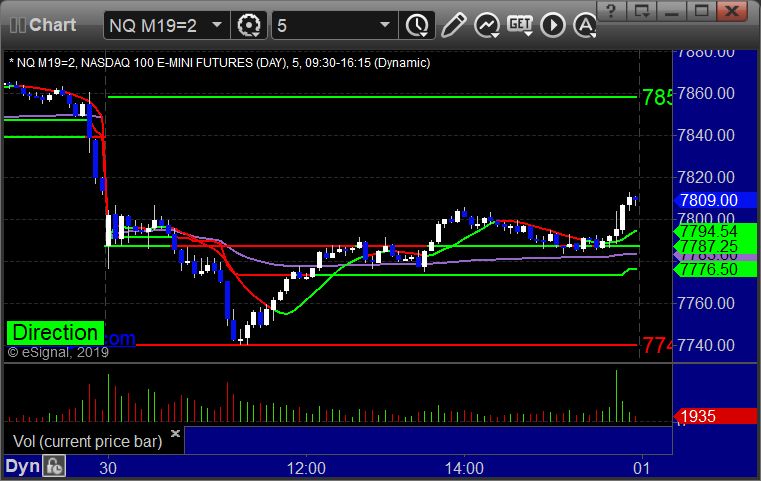Close the Vol study tab
Image resolution: width=761 pixels, height=481 pixels.
click(175, 433)
